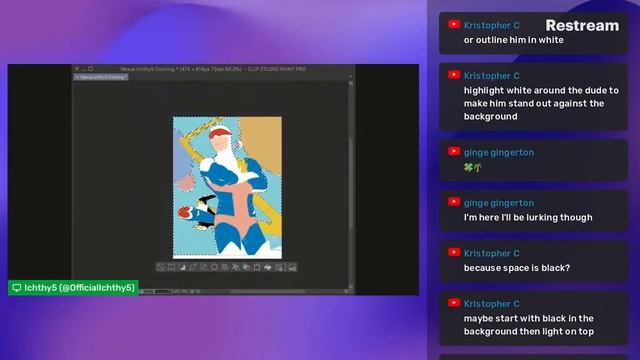The width and height of the screenshot is (640, 360).
Task: Click username Kristopher C above 'maybe start with black'
Action: [491, 304]
